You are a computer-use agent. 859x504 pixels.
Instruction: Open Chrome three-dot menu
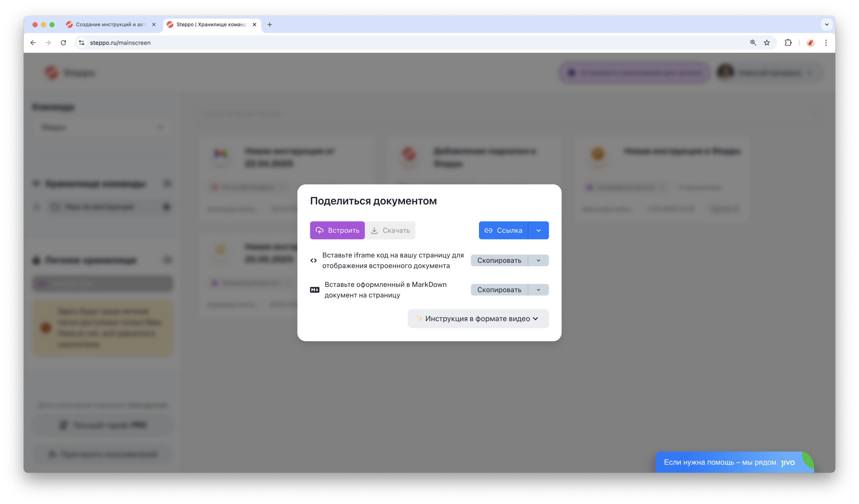click(x=826, y=43)
